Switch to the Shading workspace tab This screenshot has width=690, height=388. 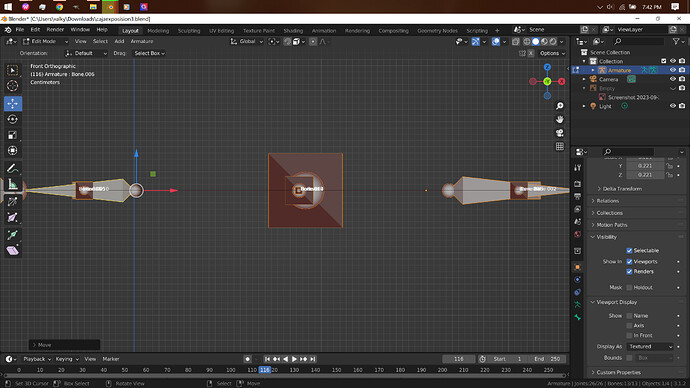pyautogui.click(x=293, y=31)
